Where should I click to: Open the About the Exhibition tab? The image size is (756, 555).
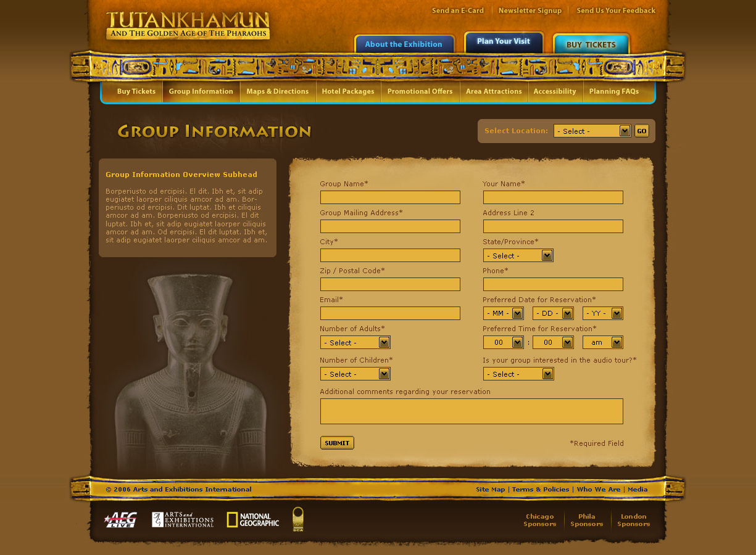404,44
